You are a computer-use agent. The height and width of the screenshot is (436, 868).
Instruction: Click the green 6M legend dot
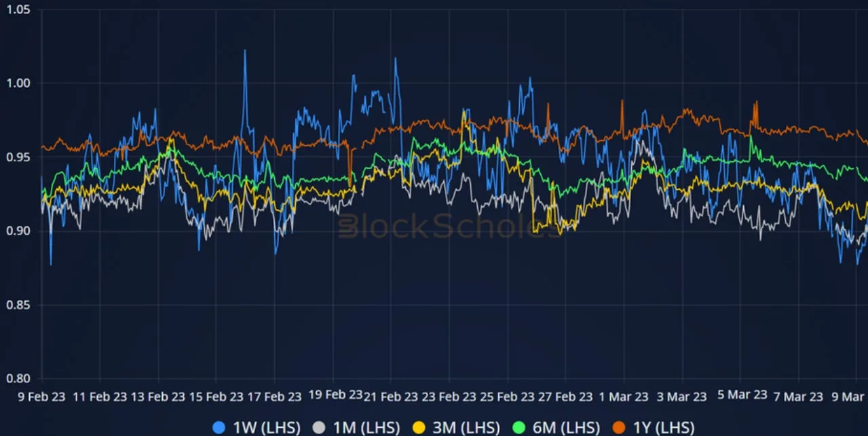[519, 428]
